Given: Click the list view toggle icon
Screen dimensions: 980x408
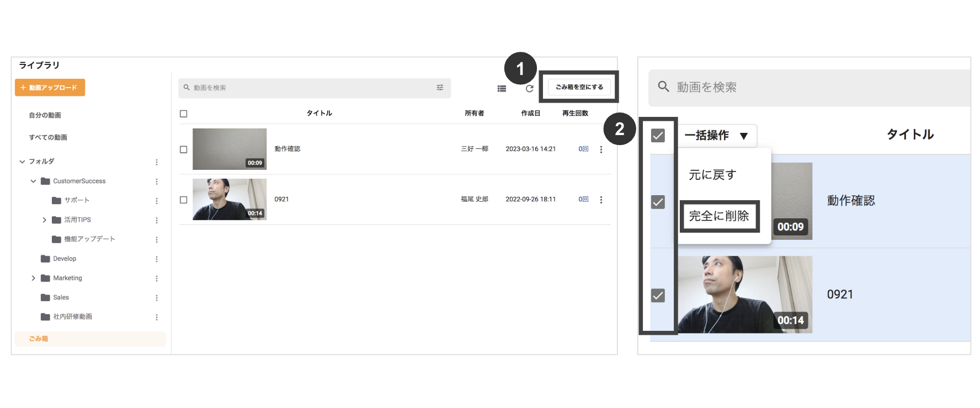Looking at the screenshot, I should point(502,88).
